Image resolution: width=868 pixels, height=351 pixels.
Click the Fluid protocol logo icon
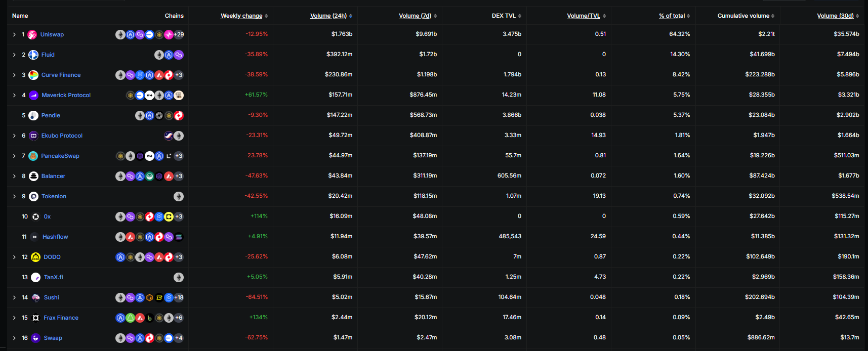(33, 55)
